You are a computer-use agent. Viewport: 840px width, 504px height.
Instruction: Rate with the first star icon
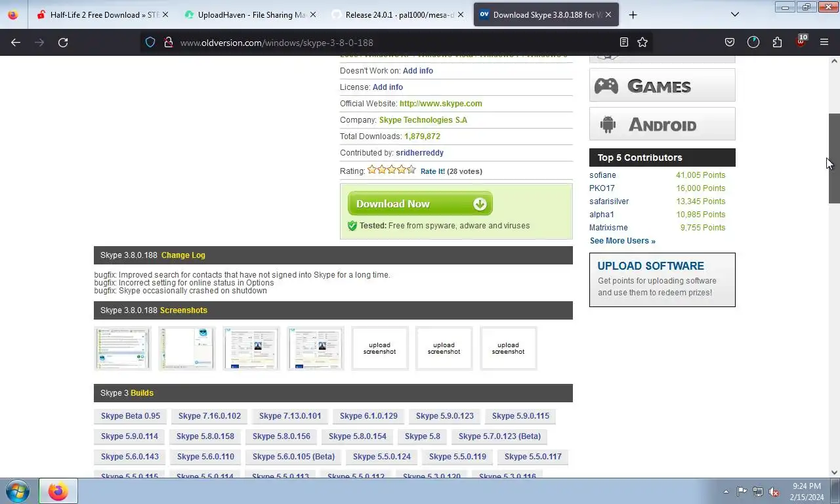point(372,170)
